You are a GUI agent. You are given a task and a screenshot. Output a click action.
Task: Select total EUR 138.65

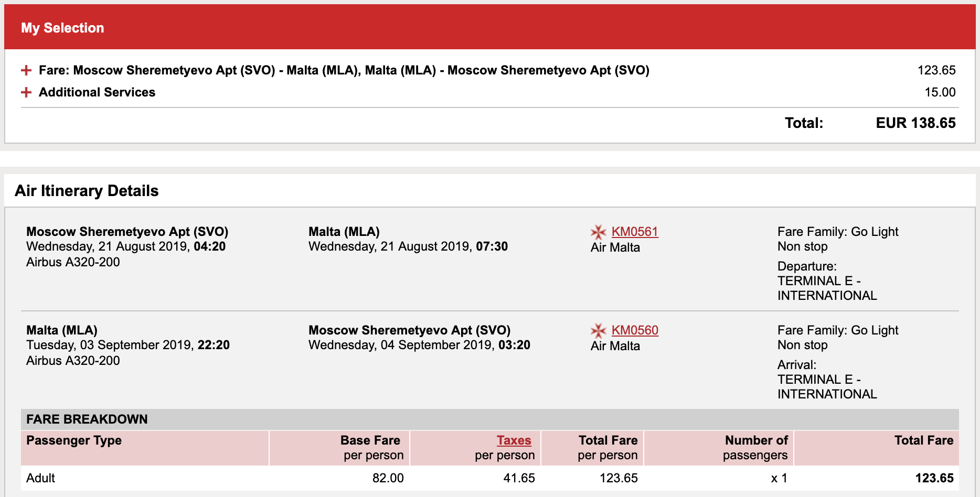(915, 123)
